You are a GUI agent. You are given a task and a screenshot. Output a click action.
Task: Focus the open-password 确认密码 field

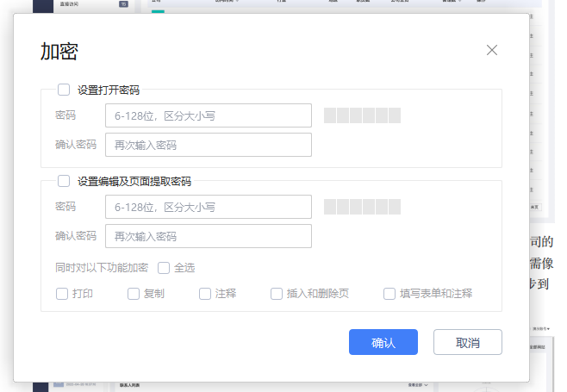208,145
